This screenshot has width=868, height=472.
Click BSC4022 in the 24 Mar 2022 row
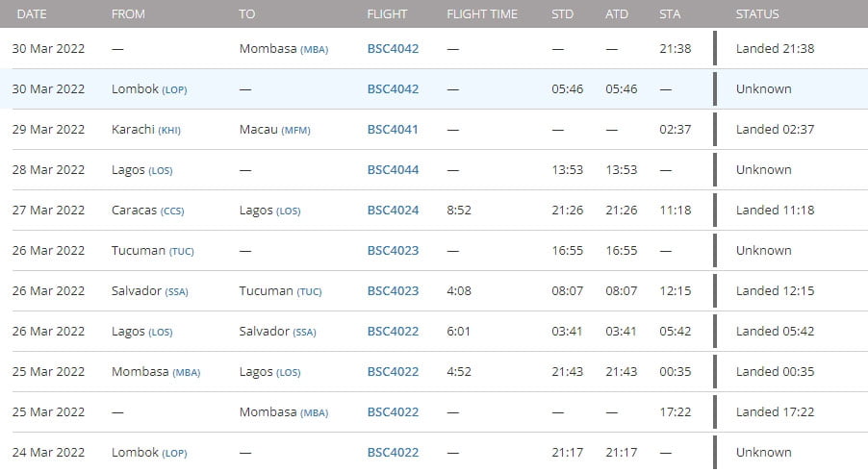(393, 452)
